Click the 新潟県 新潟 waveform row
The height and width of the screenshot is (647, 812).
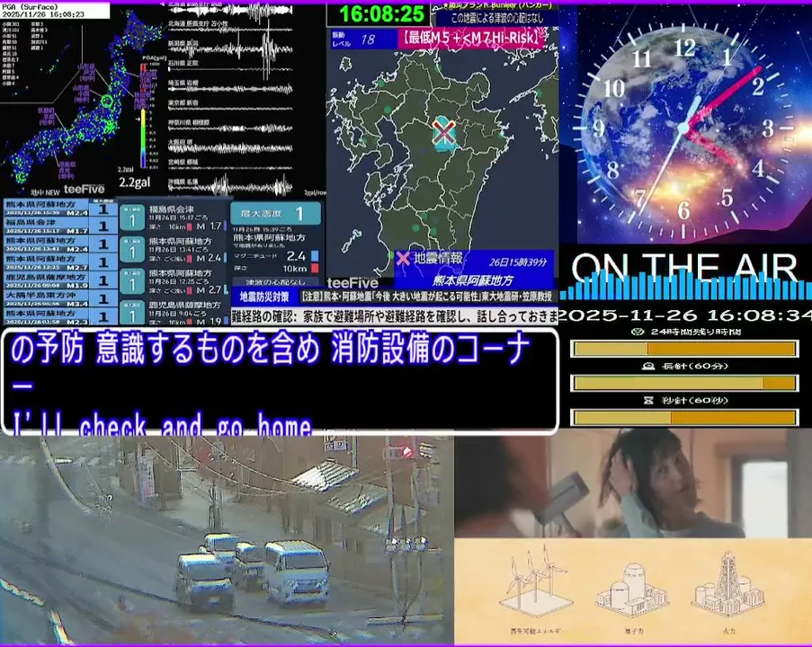(x=230, y=49)
